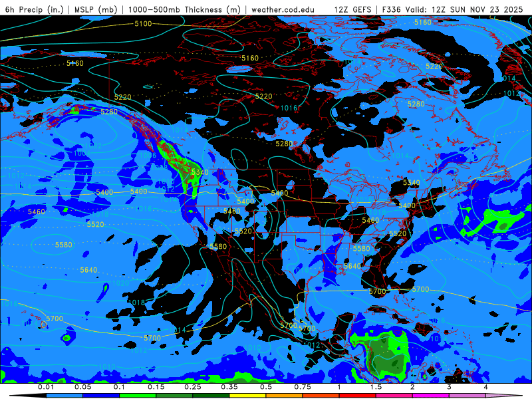Select the dark green 0.25–0.35 legend swatch

[211, 396]
